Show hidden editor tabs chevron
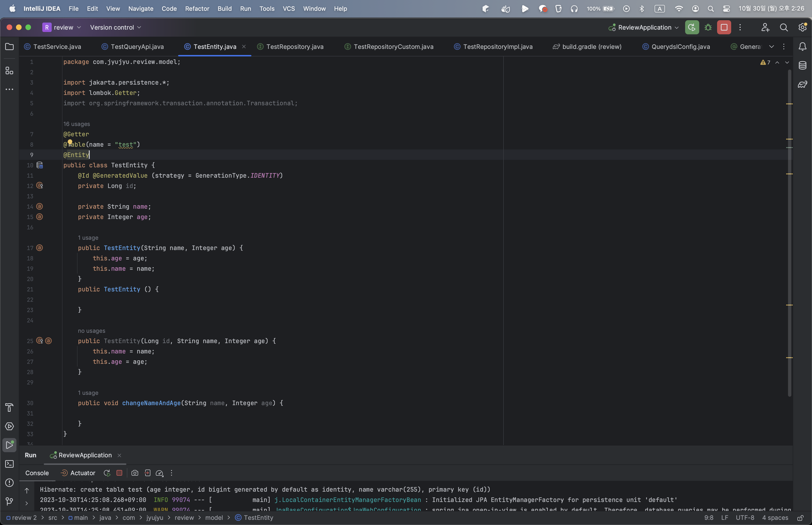 pyautogui.click(x=771, y=47)
